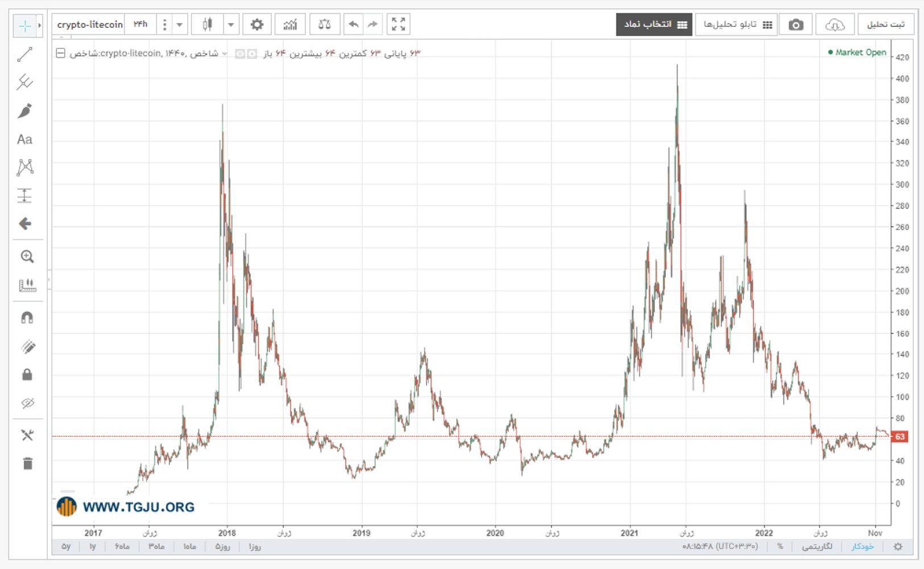The width and height of the screenshot is (924, 569).
Task: Toggle logarithmic scale (لگاریتمی)
Action: click(x=817, y=547)
